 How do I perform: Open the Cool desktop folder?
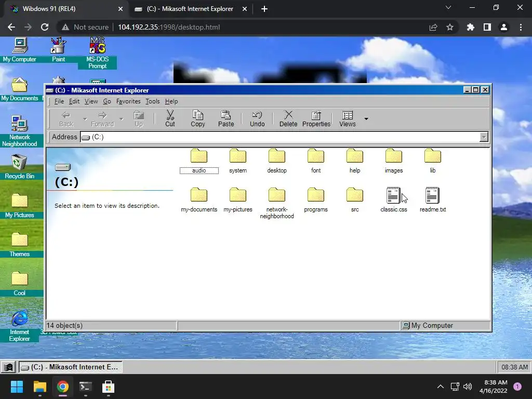tap(20, 284)
